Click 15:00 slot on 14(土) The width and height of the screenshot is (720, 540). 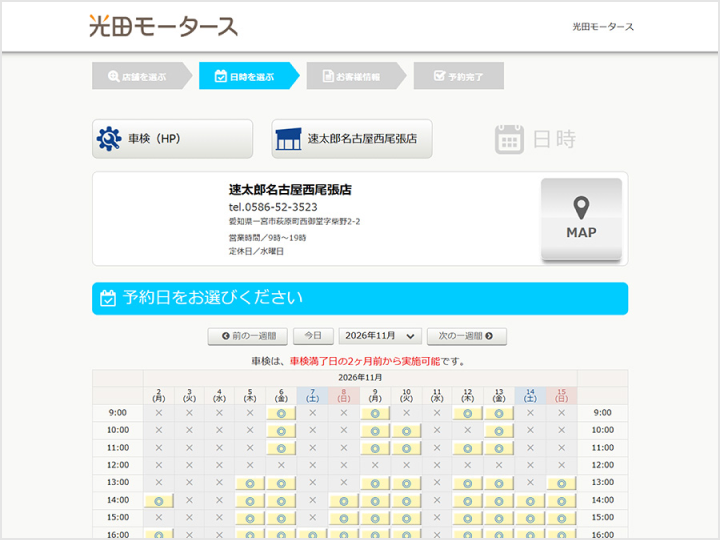point(530,518)
